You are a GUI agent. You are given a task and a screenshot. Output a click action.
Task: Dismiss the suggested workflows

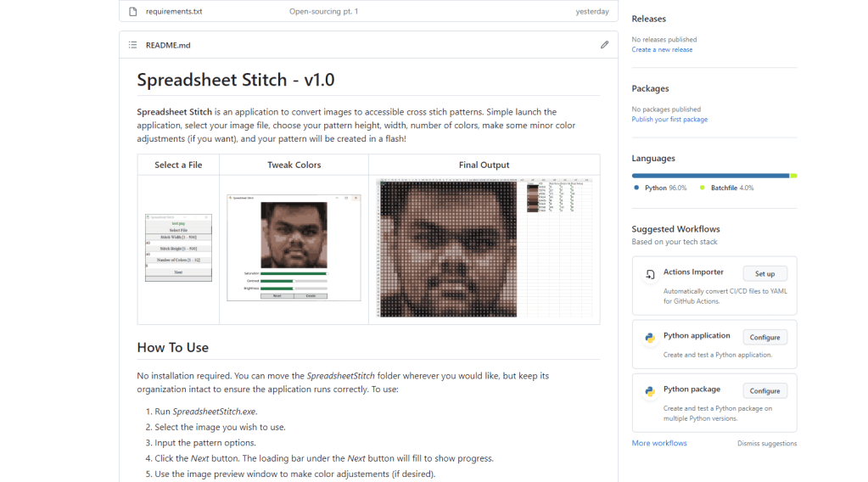(766, 444)
